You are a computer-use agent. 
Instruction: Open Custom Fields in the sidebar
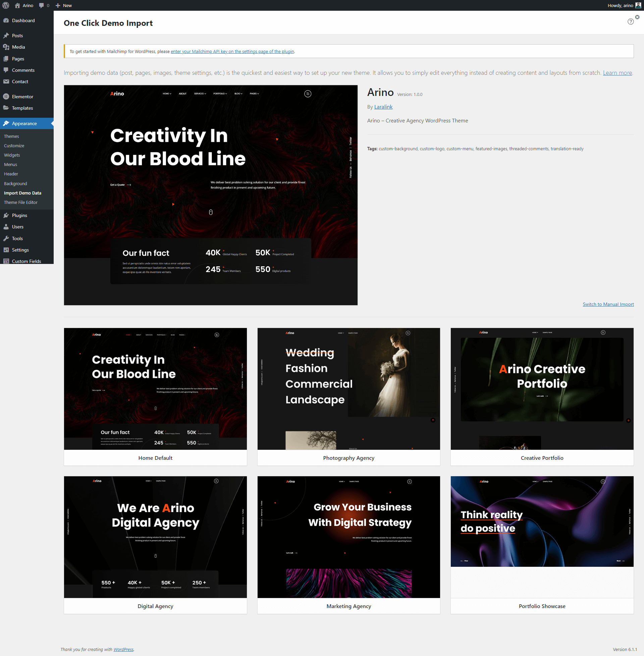[27, 261]
